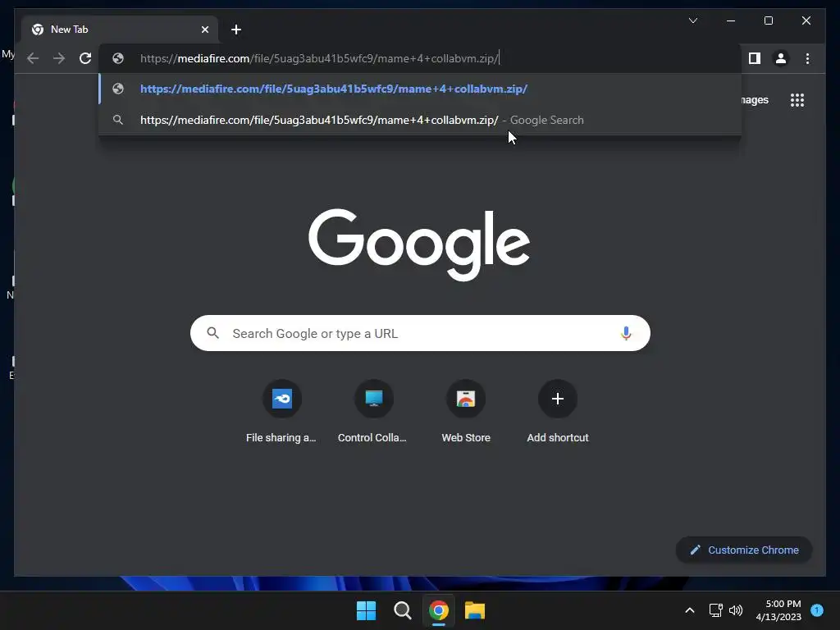This screenshot has height=630, width=840.
Task: Maximize the Chrome window
Action: coord(768,21)
